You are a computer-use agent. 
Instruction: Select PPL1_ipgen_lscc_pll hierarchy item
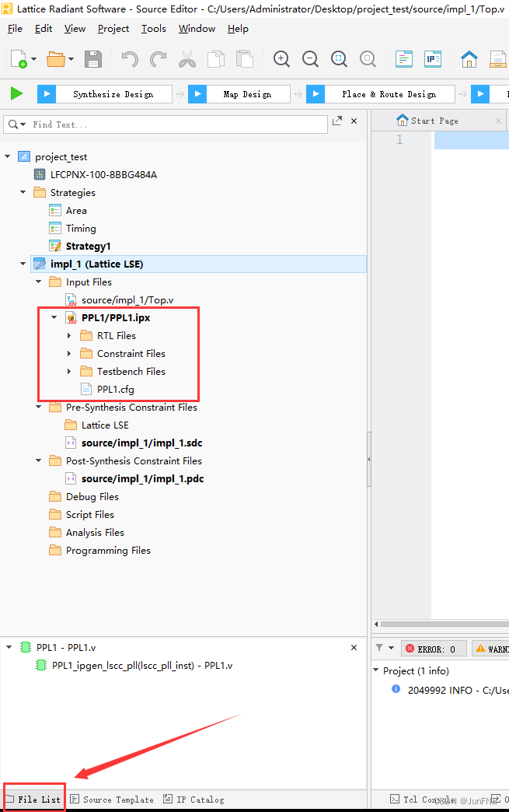(141, 666)
